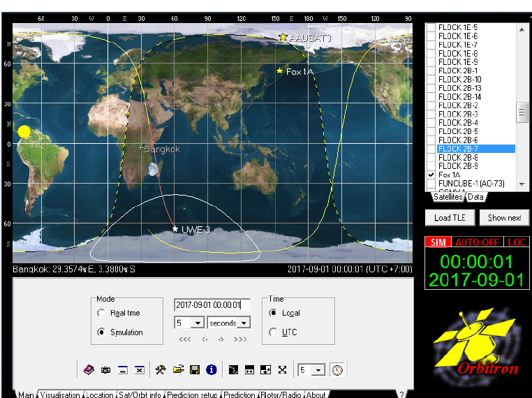Click the AUTO-OFF status indicator

(477, 242)
